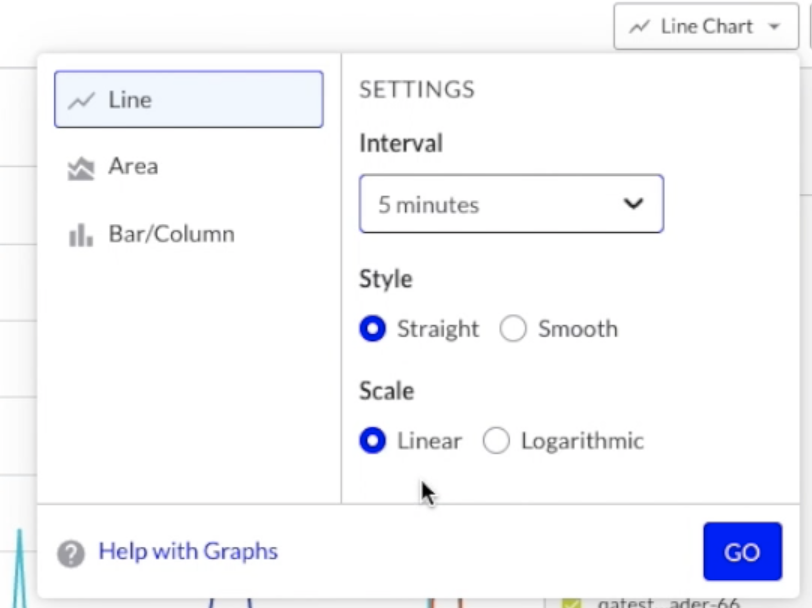Click the question mark help icon

coord(71,553)
